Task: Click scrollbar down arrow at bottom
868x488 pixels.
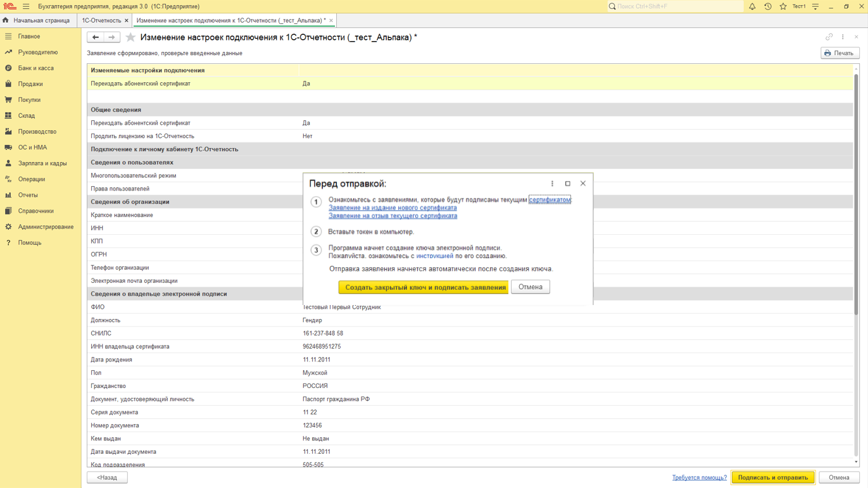Action: tap(857, 463)
